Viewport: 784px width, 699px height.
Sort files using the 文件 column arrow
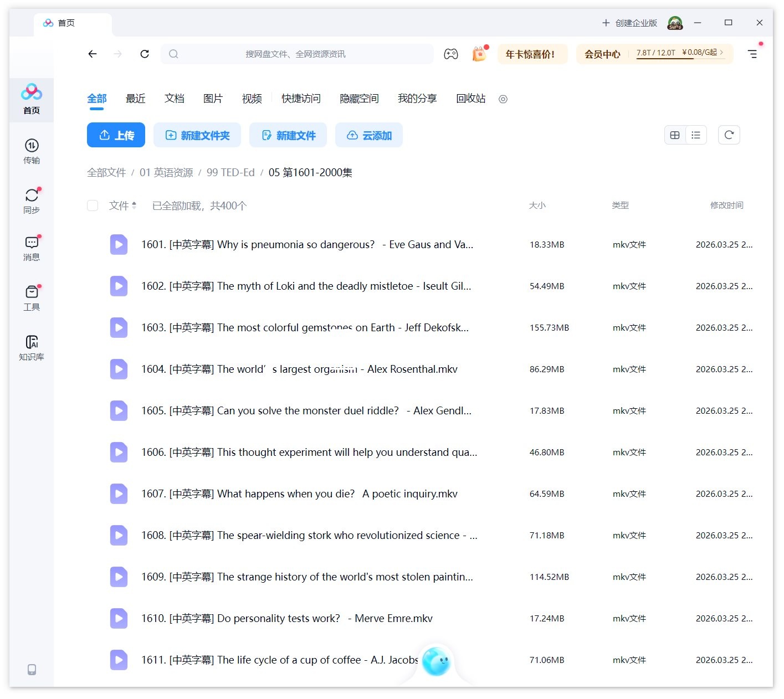[134, 205]
